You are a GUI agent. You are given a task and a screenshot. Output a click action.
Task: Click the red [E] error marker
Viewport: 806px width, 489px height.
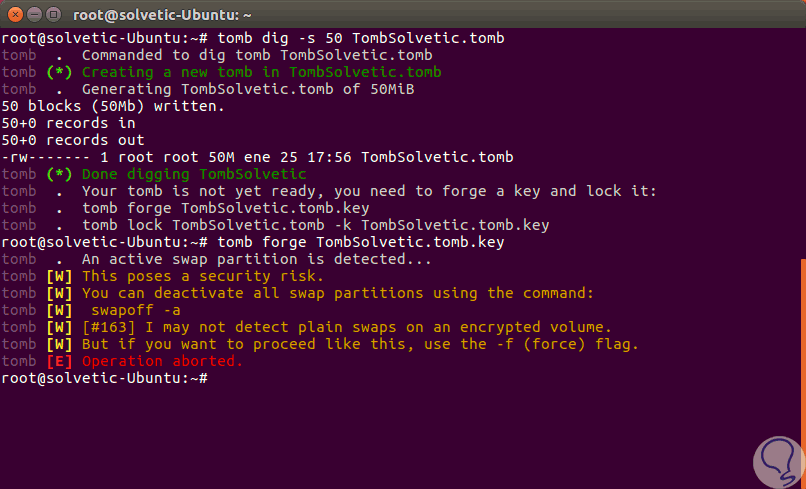60,361
